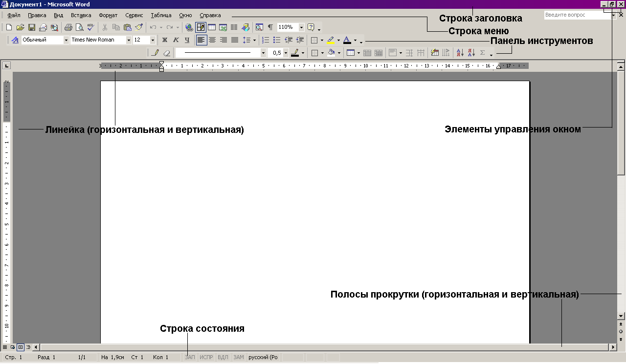Screen dimensions: 626x364
Task: Expand the Insert Table dropdown arrow
Action: pyautogui.click(x=358, y=53)
